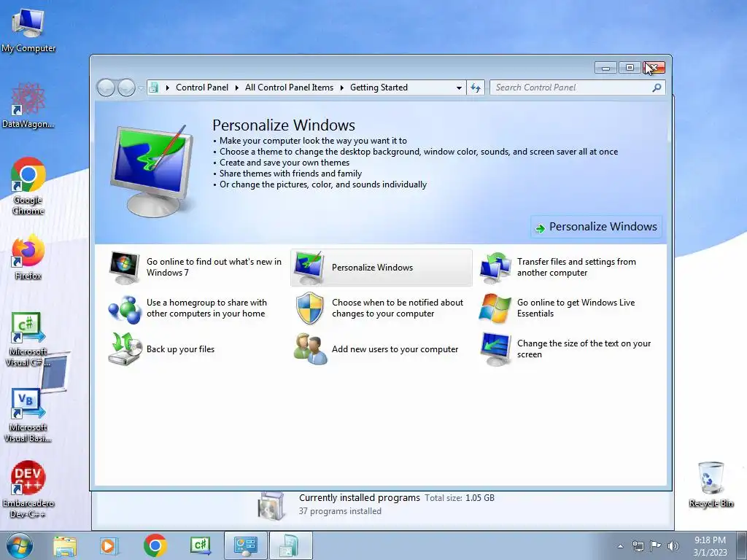Refresh the Control Panel address bar

(476, 87)
